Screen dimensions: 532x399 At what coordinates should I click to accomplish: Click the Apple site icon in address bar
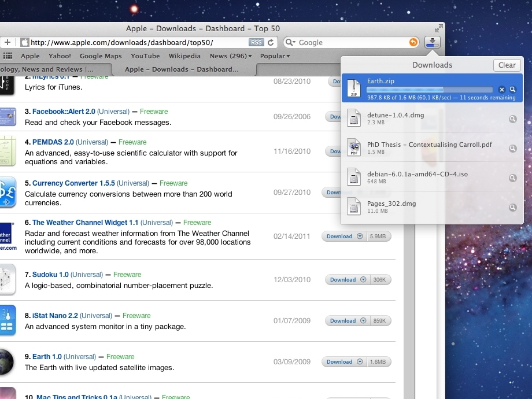point(24,42)
